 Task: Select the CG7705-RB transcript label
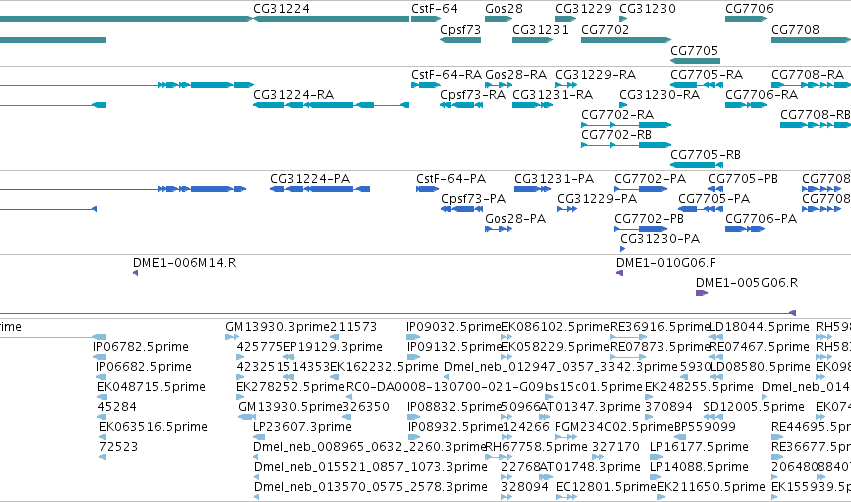coord(705,155)
